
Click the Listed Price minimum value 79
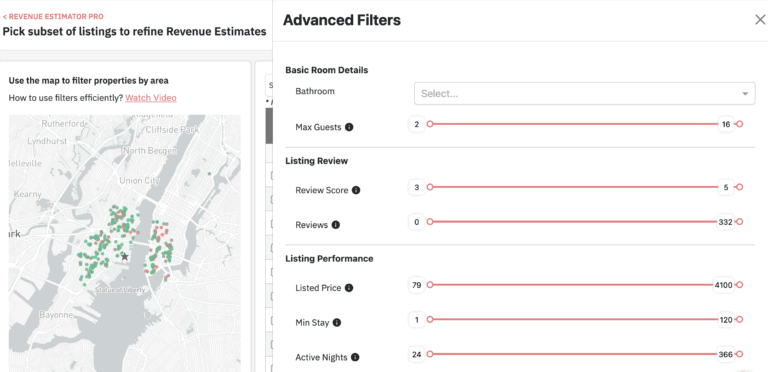[417, 285]
